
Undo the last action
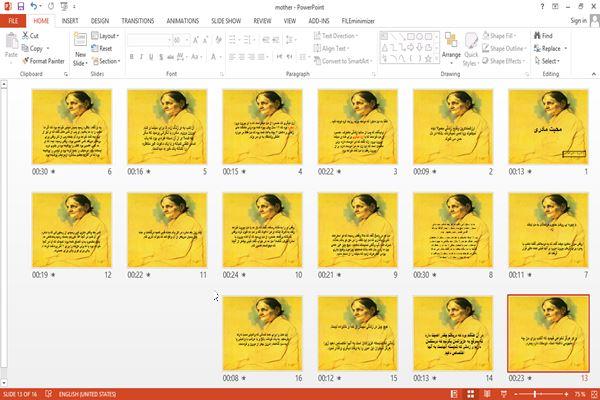click(x=34, y=7)
